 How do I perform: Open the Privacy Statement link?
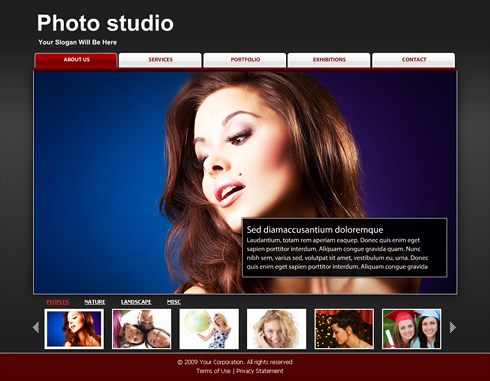pos(260,371)
